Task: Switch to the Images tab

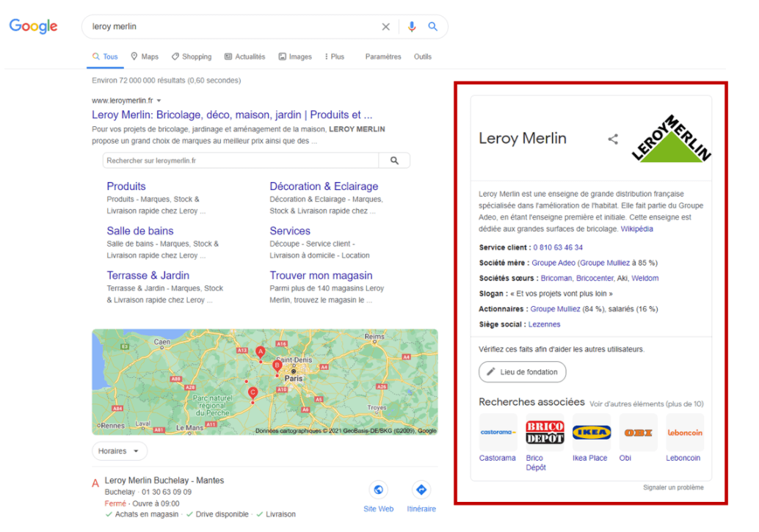Action: (295, 57)
